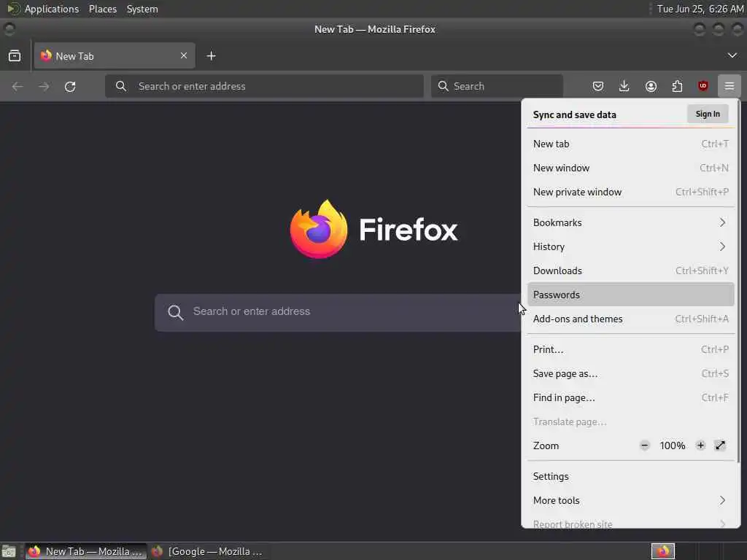The height and width of the screenshot is (560, 747).
Task: Switch to New Tab taskbar window
Action: pyautogui.click(x=86, y=551)
